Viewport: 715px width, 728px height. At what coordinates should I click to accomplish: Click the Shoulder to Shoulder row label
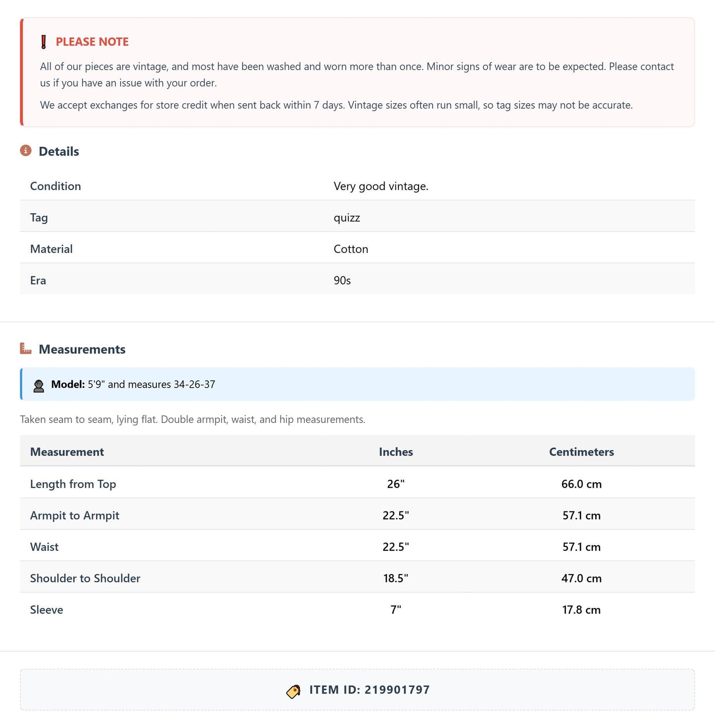coord(85,578)
